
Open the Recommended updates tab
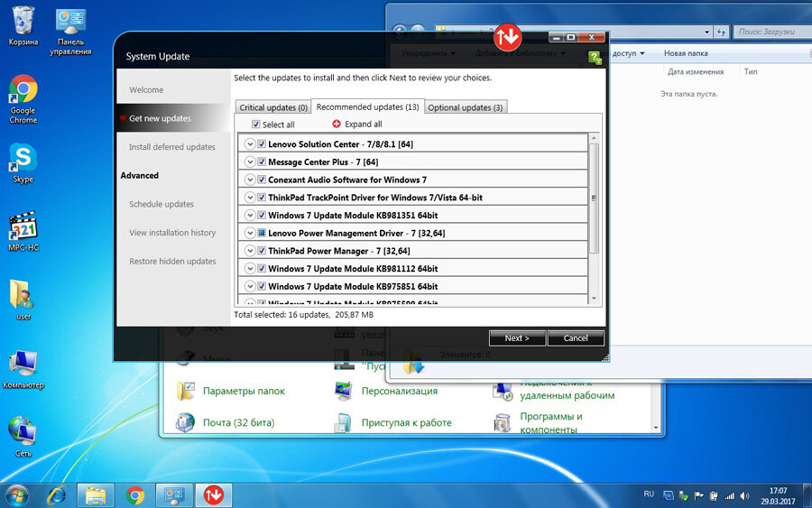368,106
